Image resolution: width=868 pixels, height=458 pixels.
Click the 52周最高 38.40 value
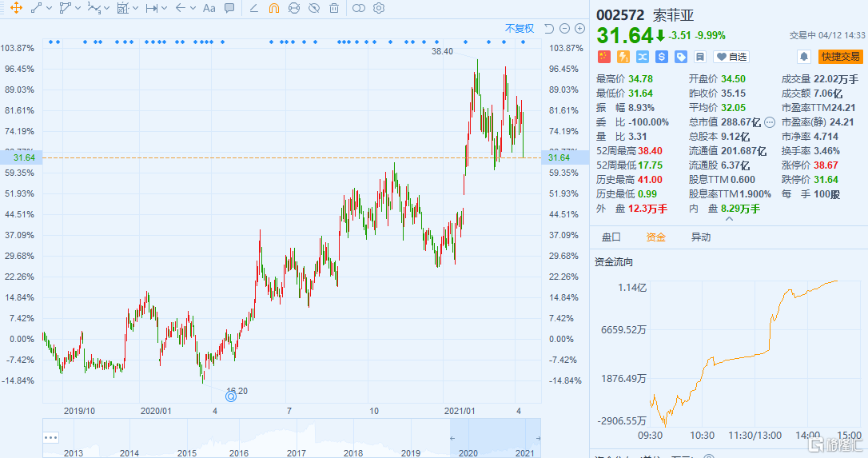pos(650,151)
